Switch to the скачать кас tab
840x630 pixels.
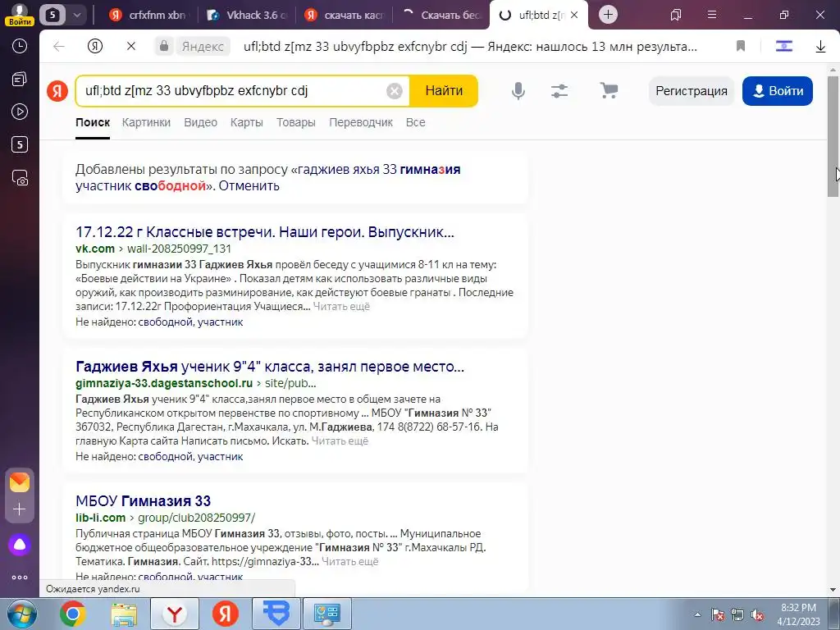click(346, 15)
